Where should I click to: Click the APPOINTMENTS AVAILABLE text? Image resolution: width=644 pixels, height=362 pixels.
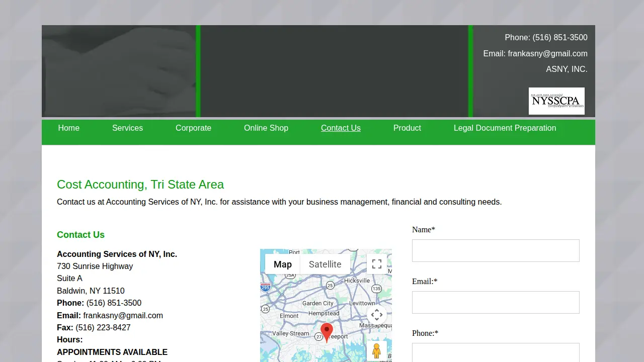point(112,352)
